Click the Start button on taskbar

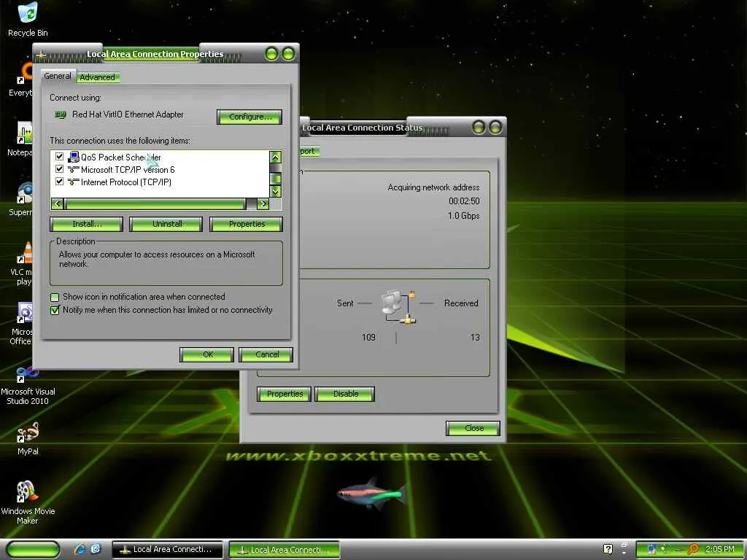click(33, 550)
